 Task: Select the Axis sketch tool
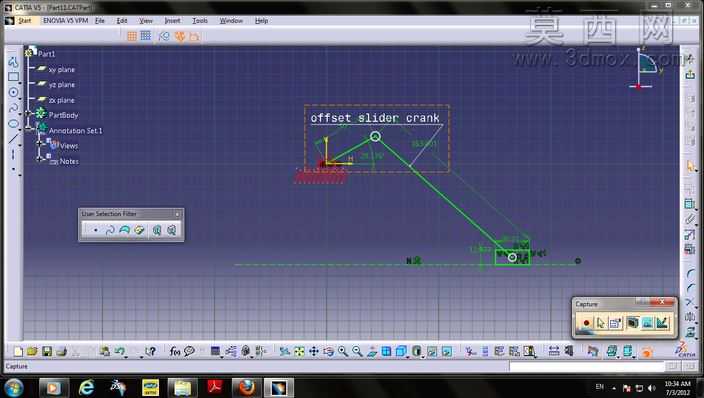(13, 155)
